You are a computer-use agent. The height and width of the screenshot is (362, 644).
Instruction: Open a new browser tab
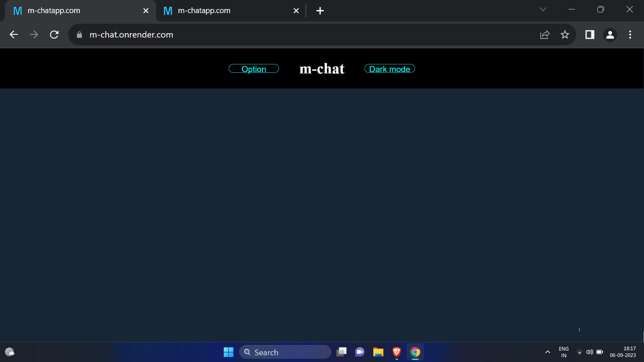[320, 10]
